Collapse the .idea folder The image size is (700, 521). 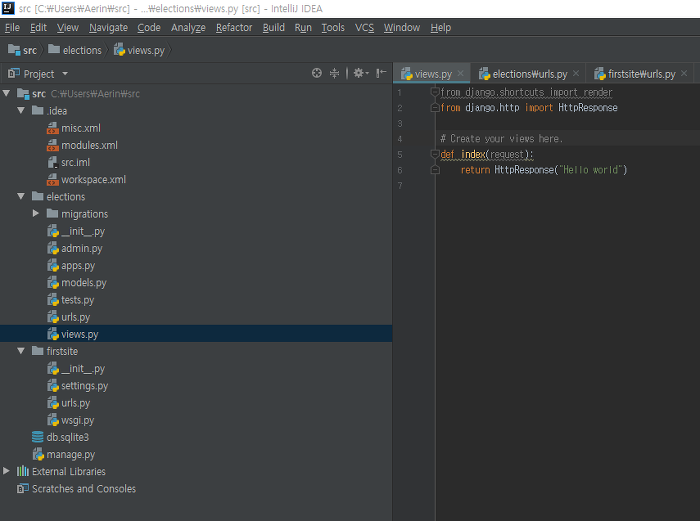tap(21, 110)
